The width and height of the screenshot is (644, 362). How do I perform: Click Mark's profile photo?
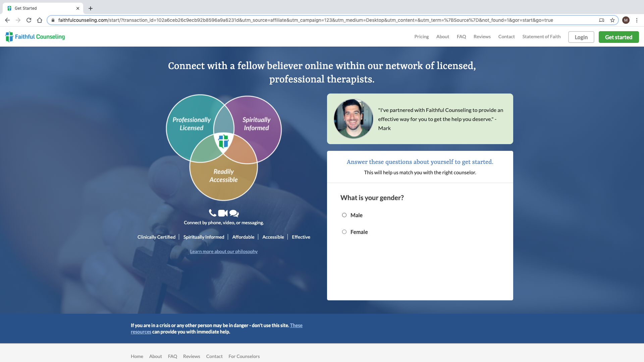point(353,119)
